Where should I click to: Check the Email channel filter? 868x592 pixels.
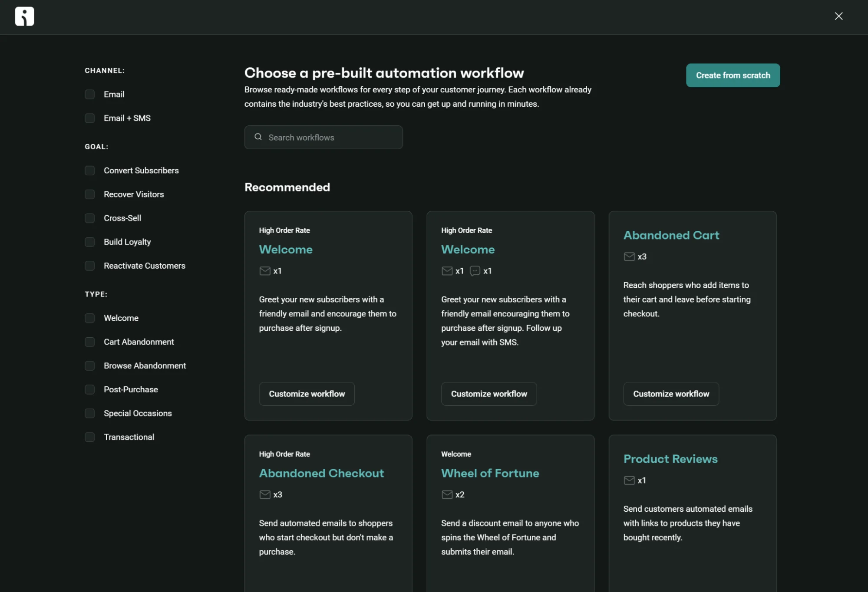tap(89, 94)
